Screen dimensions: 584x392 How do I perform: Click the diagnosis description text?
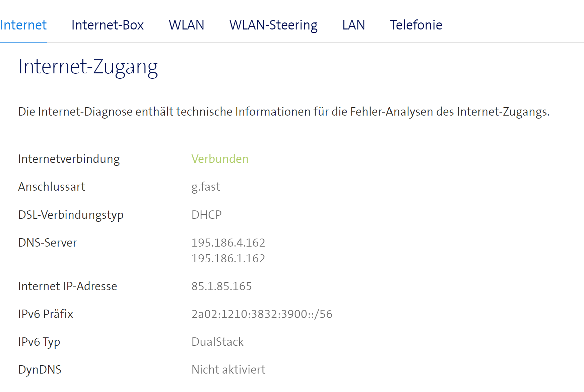251,112
